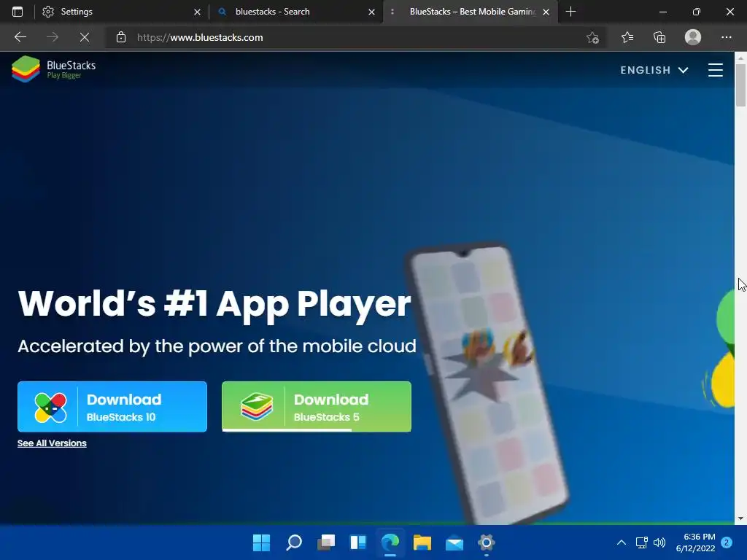
Task: Open the Favorites list
Action: (x=627, y=37)
